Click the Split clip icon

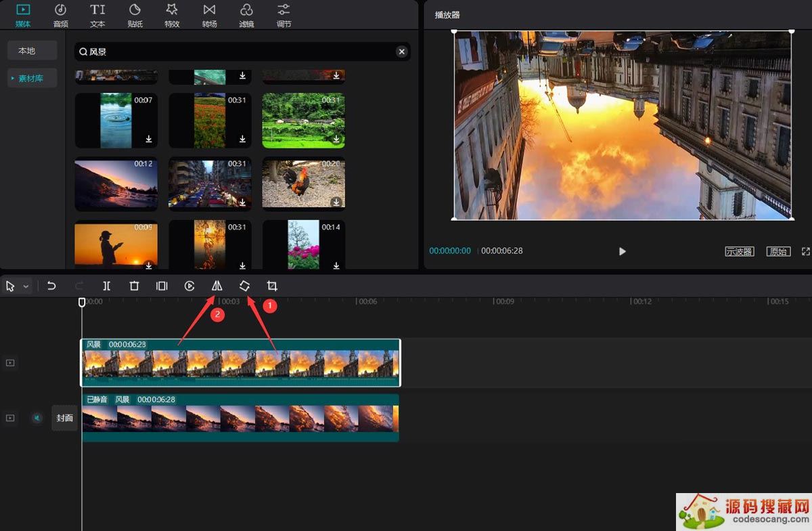pos(106,286)
